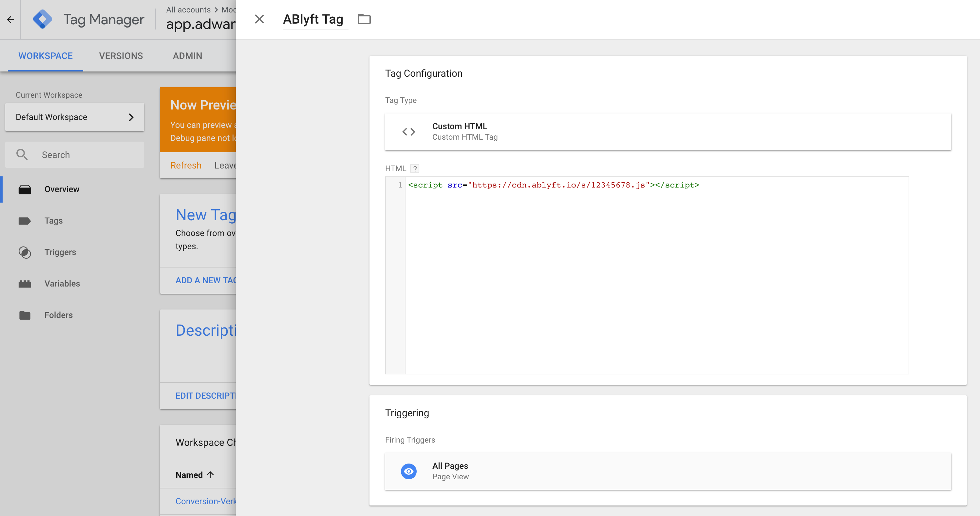Switch to the VERSIONS tab
Screen dimensions: 980x516
(121, 56)
